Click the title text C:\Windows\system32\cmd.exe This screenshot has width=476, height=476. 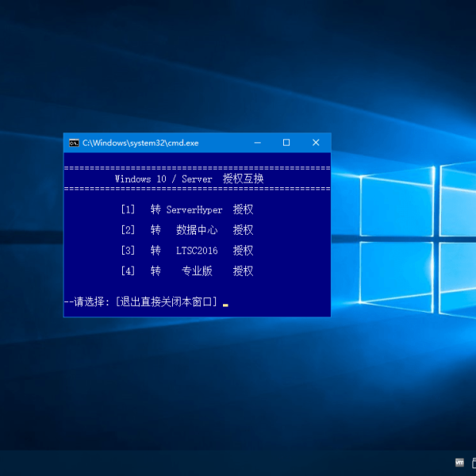[x=140, y=143]
